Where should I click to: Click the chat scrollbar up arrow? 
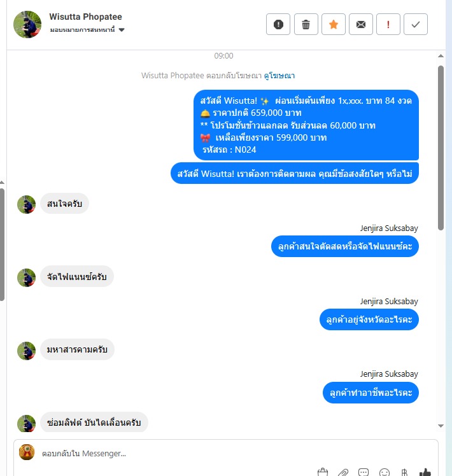tap(441, 56)
